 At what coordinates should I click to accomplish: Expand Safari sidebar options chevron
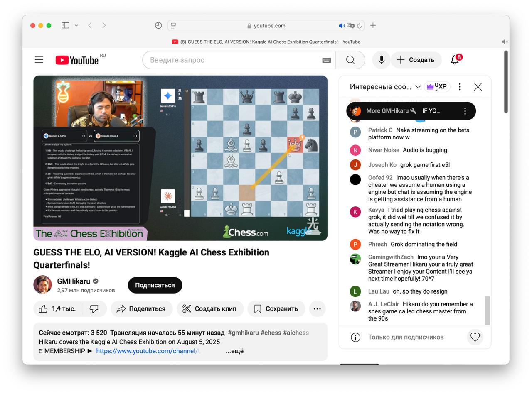pos(76,25)
